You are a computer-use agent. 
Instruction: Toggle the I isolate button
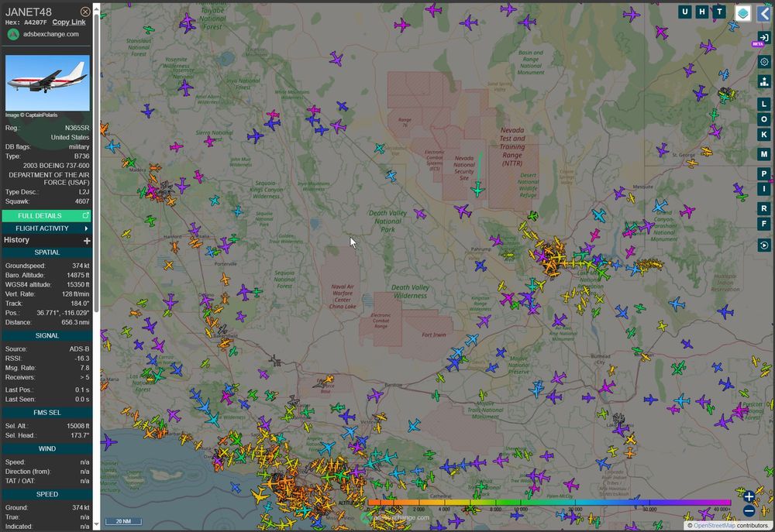click(764, 189)
